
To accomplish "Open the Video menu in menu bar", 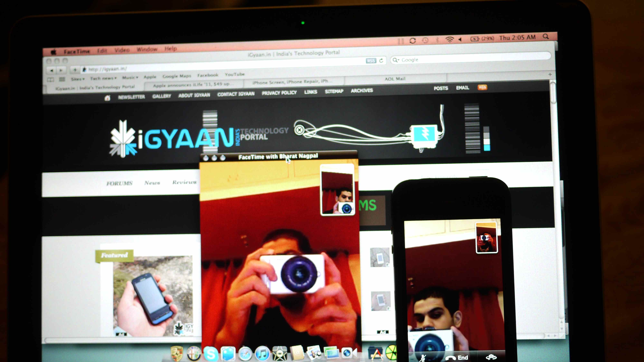I will pyautogui.click(x=122, y=50).
